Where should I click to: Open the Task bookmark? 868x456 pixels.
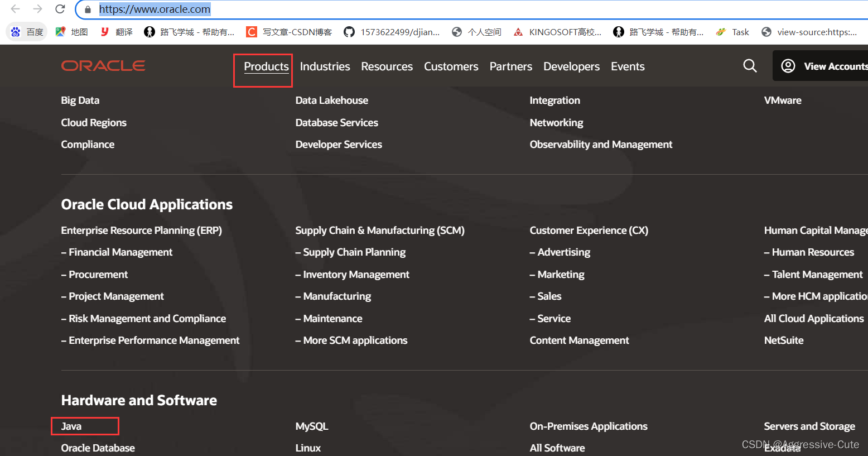pos(732,32)
